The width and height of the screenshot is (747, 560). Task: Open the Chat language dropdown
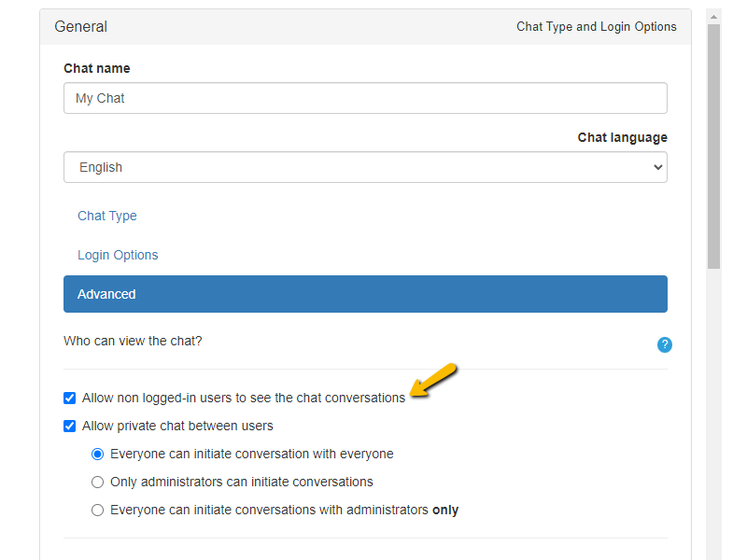coord(365,167)
